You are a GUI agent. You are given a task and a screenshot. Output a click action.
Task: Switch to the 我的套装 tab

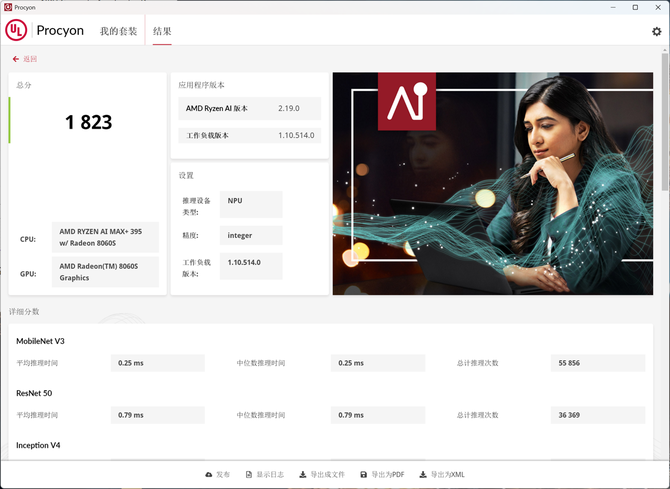pos(118,31)
